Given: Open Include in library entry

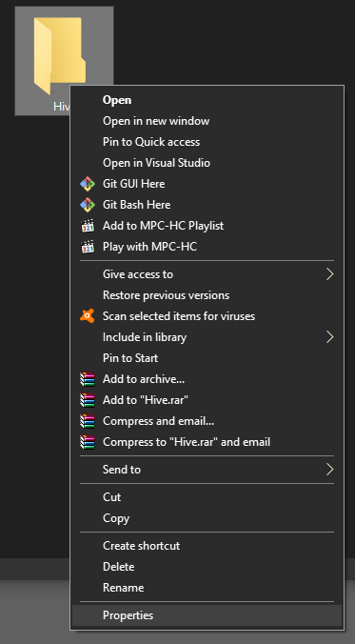Looking at the screenshot, I should [x=207, y=337].
